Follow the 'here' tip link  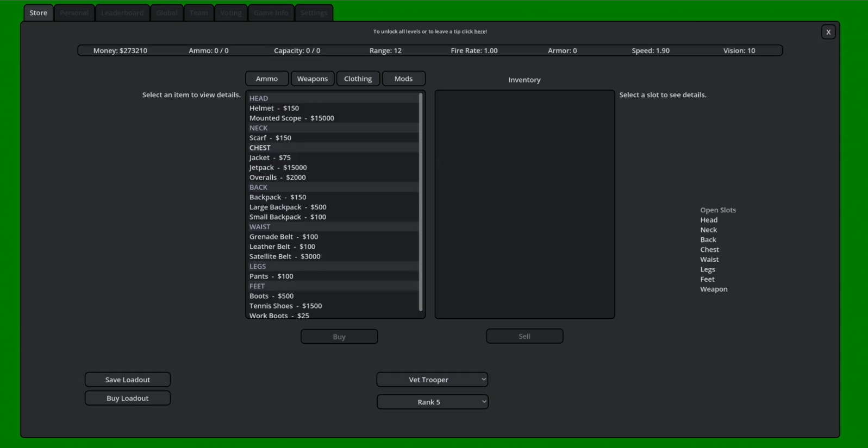pos(480,31)
